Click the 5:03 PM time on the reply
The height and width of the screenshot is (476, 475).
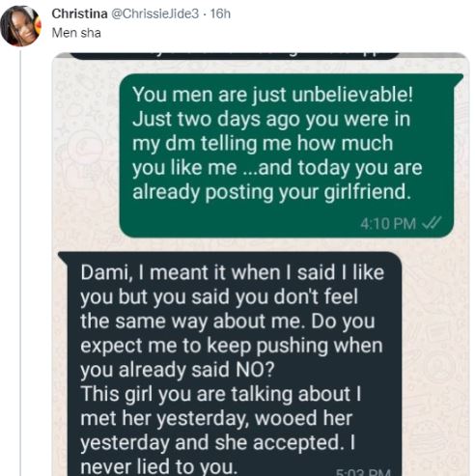click(x=364, y=471)
